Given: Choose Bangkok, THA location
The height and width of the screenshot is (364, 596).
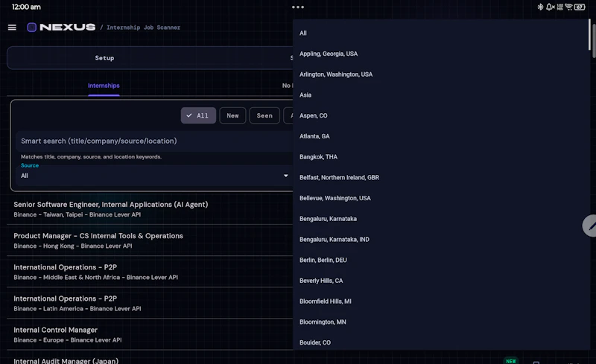Looking at the screenshot, I should 441,157.
